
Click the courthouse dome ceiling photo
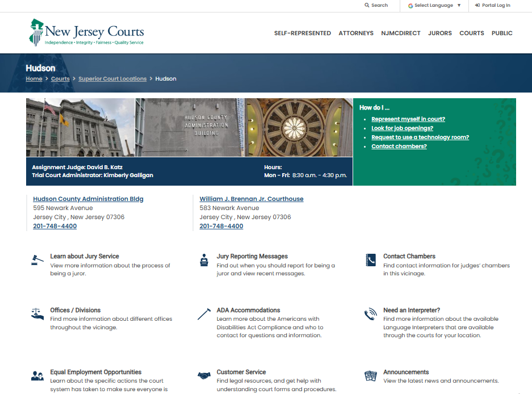click(299, 127)
